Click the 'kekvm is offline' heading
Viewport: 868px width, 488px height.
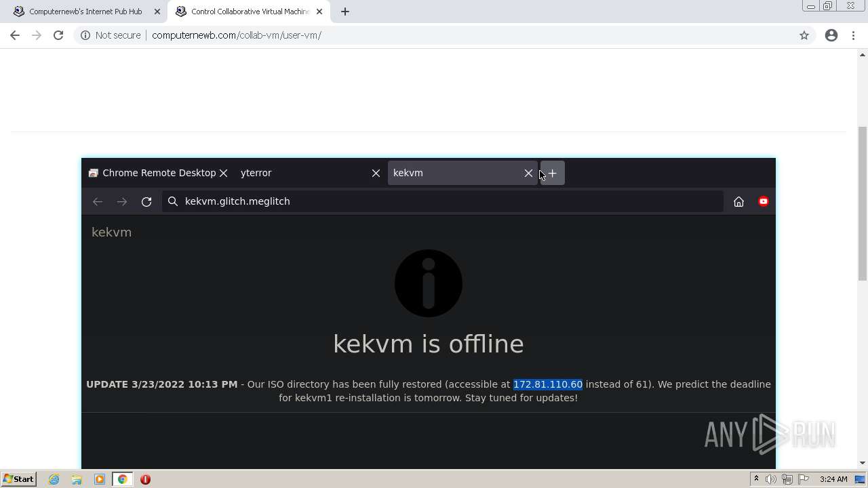429,344
